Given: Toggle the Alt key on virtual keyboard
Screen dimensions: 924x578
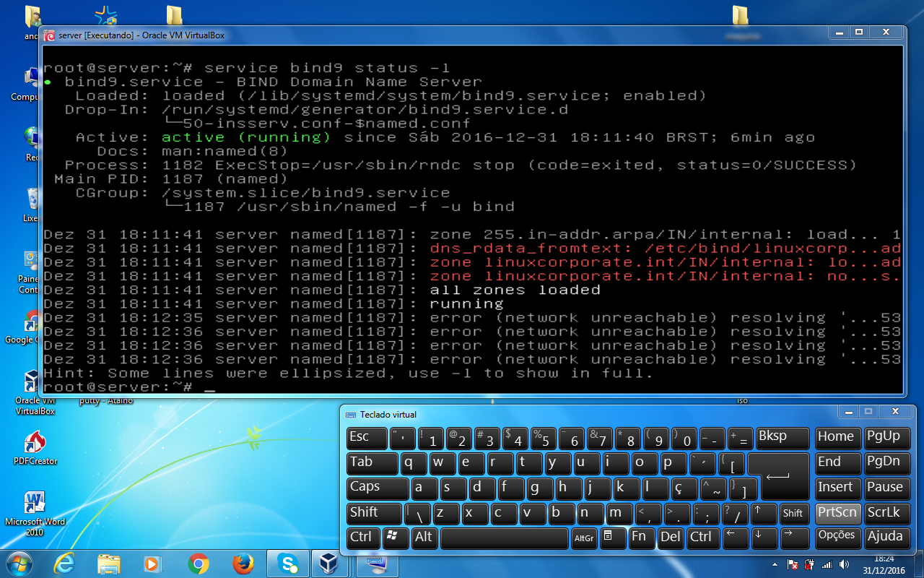Looking at the screenshot, I should [x=424, y=537].
